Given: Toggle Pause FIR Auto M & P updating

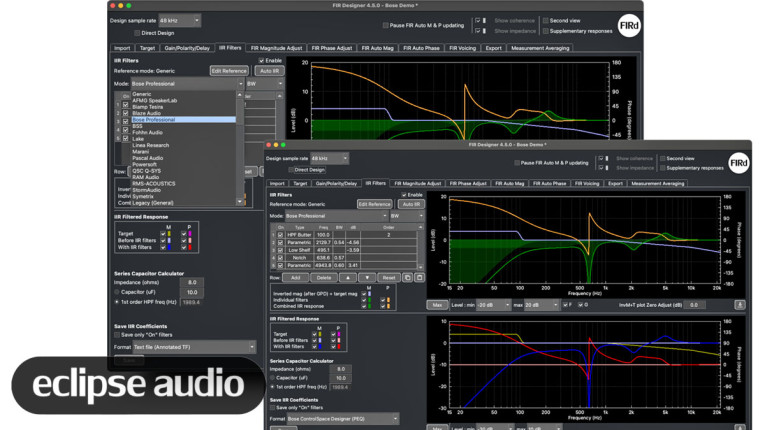Looking at the screenshot, I should [x=516, y=162].
